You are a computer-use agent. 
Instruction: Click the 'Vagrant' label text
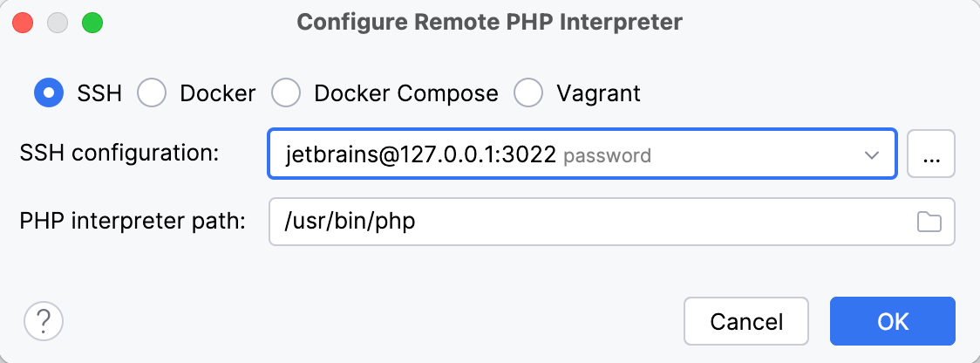pos(598,93)
